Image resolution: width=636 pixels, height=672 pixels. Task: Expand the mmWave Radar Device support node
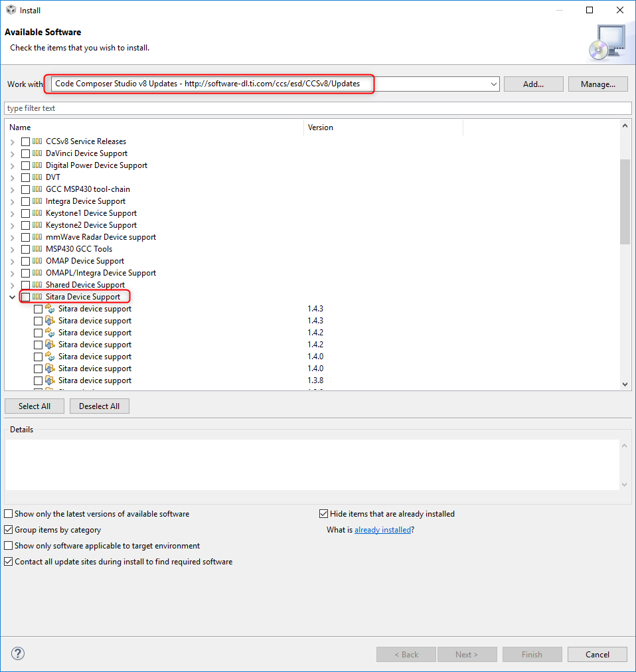tap(13, 238)
